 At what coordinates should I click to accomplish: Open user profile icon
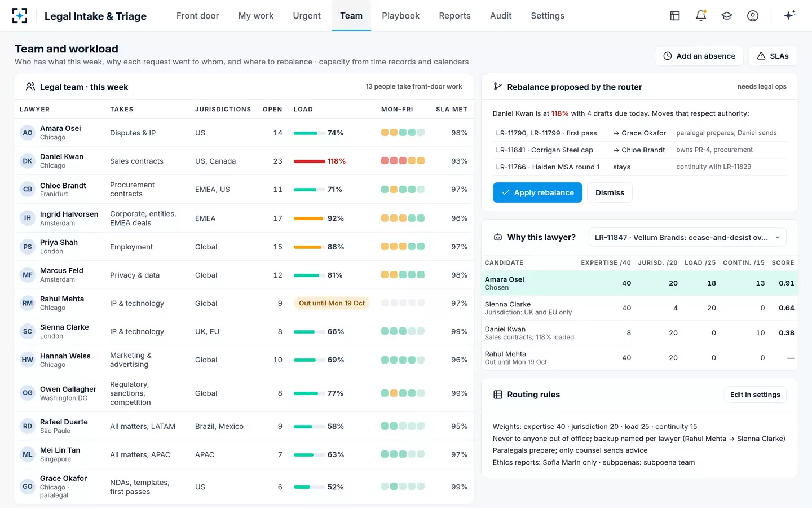tap(753, 16)
